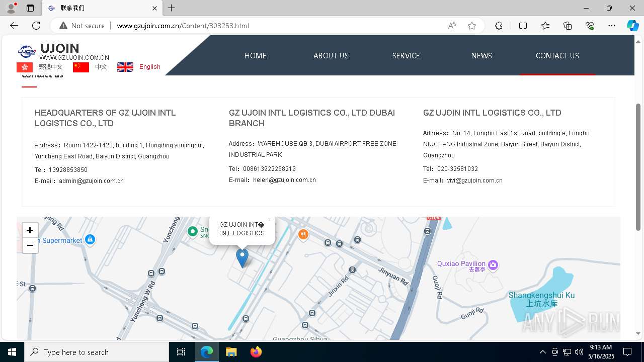Open the Favorites list icon

pos(545,26)
